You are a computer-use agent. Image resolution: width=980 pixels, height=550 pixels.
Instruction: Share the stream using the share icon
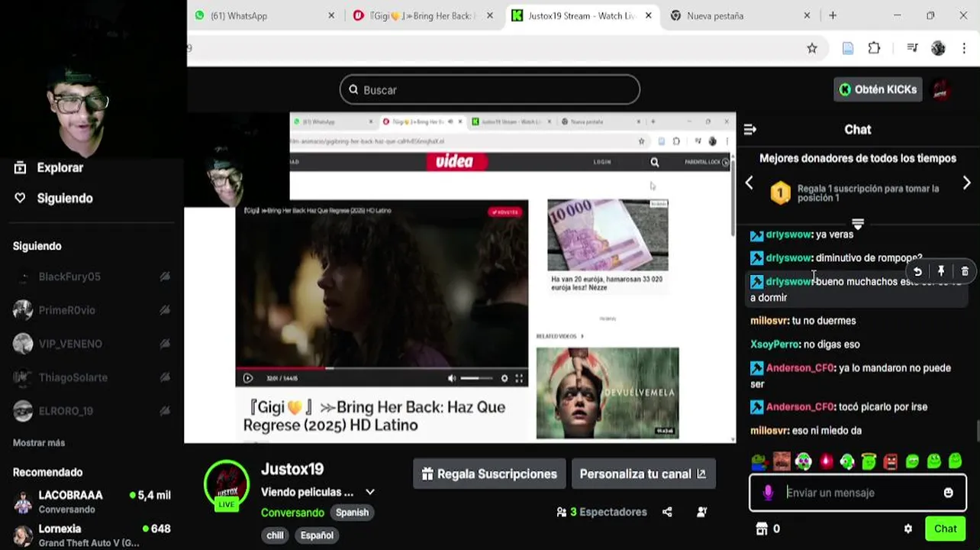pos(667,512)
